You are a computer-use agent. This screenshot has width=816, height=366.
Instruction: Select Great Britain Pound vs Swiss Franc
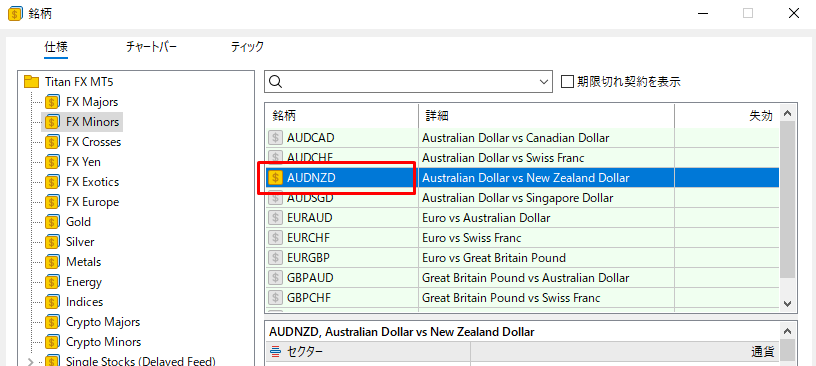coord(511,298)
